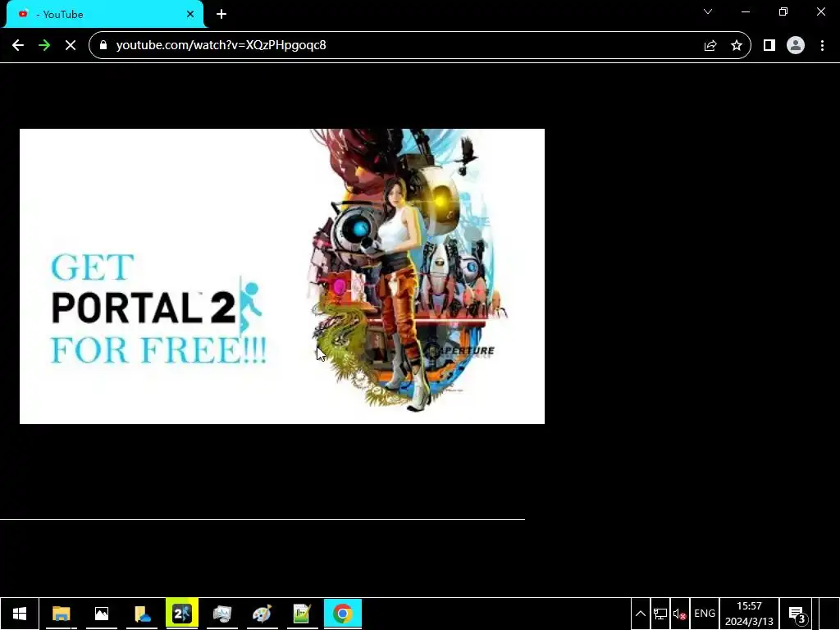Close the YouTube tab
The height and width of the screenshot is (630, 840).
coord(190,14)
